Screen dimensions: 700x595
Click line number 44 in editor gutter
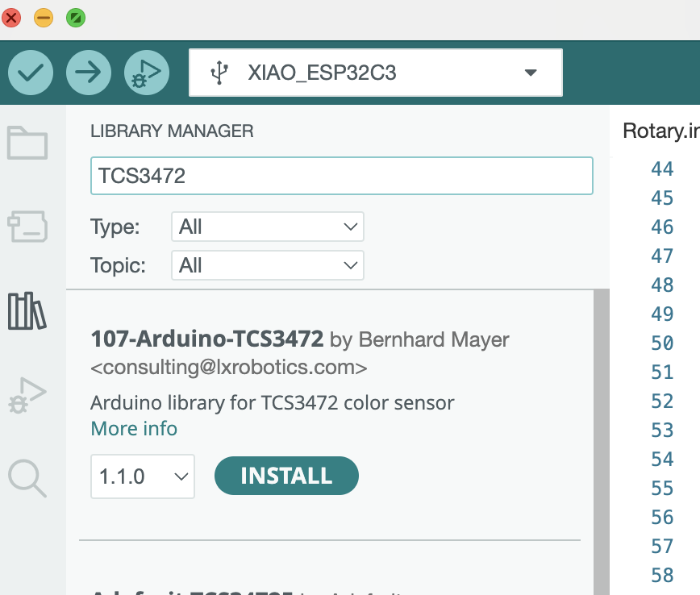click(x=662, y=169)
